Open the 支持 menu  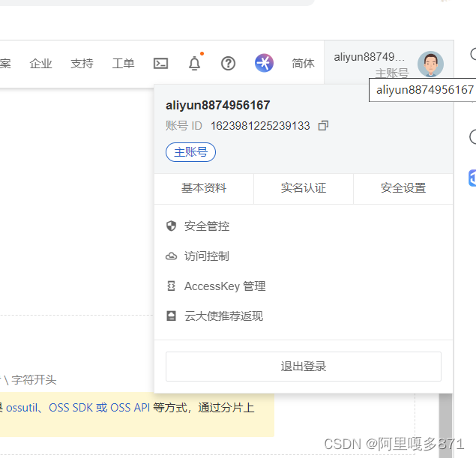point(82,64)
